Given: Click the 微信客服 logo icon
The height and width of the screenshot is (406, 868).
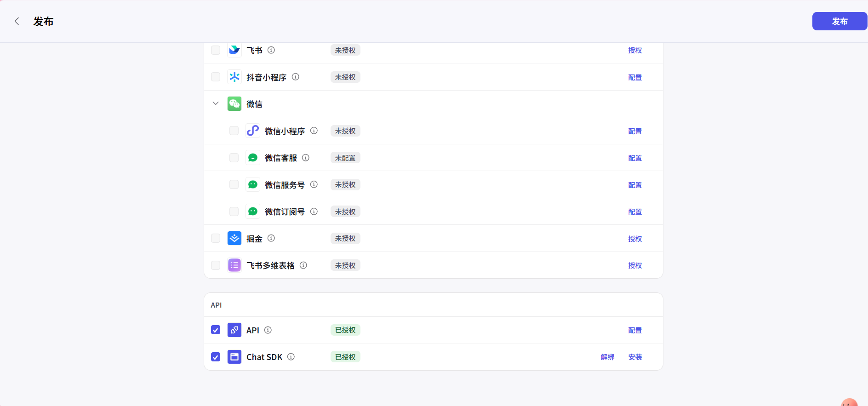Looking at the screenshot, I should tap(253, 158).
